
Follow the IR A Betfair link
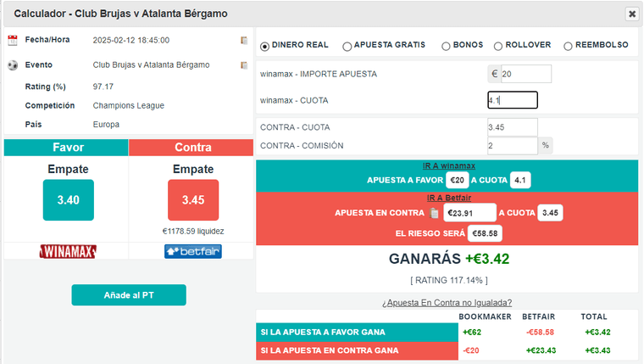[x=449, y=198]
